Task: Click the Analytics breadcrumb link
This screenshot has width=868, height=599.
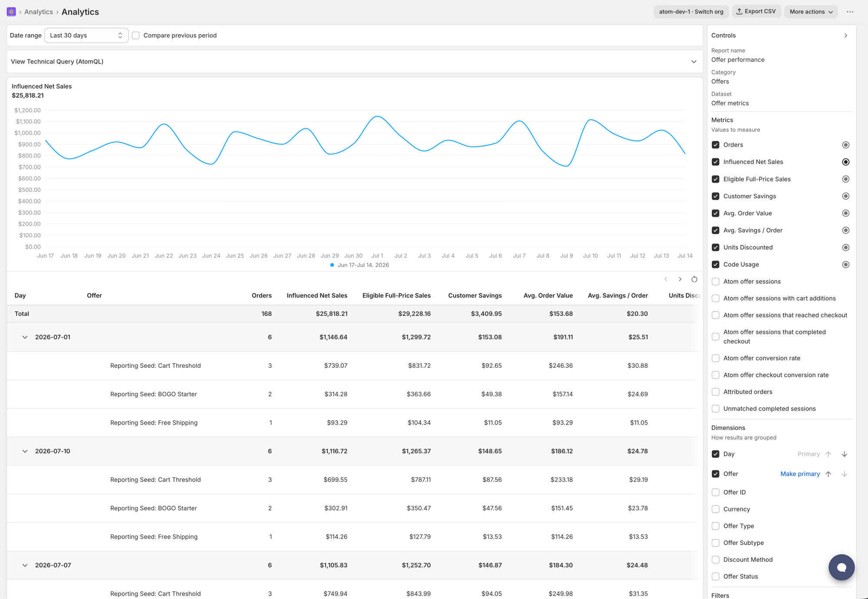Action: pyautogui.click(x=39, y=12)
